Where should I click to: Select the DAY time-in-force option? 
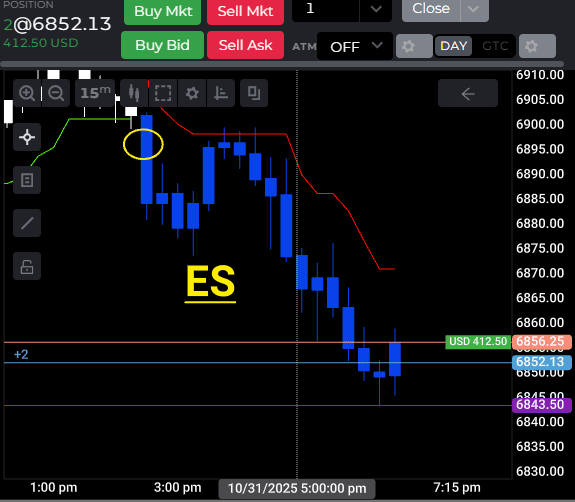tap(453, 46)
